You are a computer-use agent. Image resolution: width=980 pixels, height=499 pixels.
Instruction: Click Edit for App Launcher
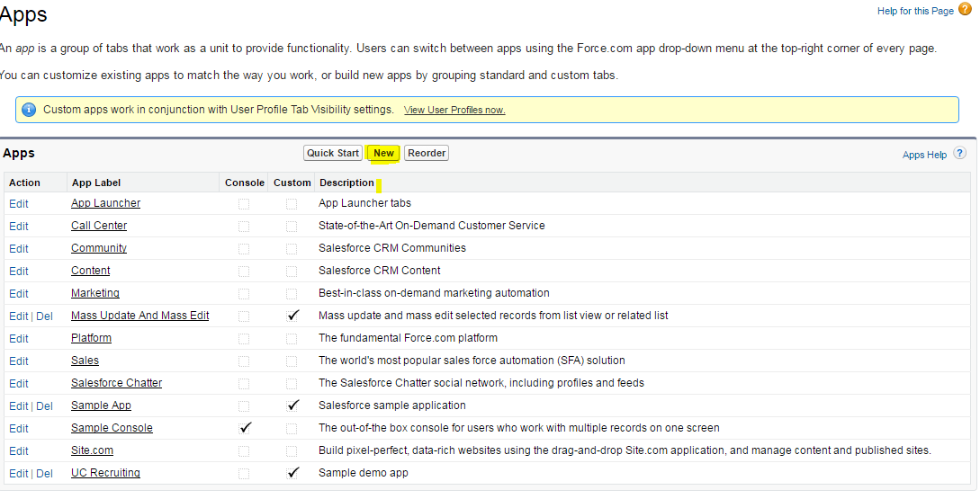(x=19, y=203)
